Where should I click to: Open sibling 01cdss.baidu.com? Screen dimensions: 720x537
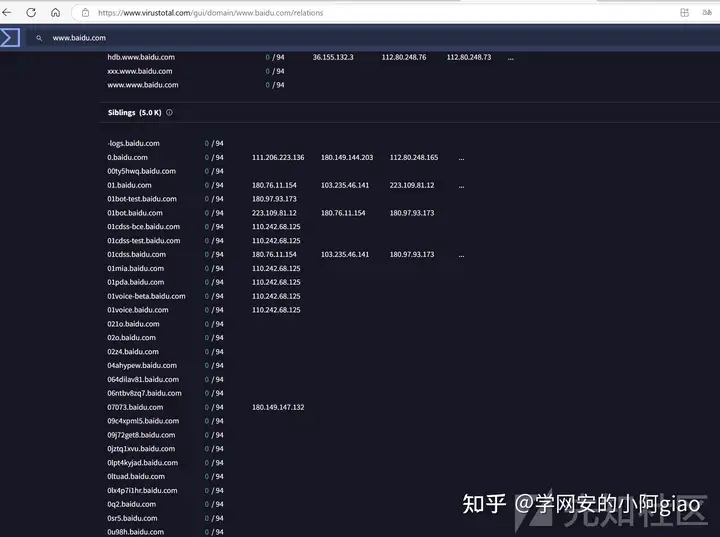pyautogui.click(x=136, y=254)
